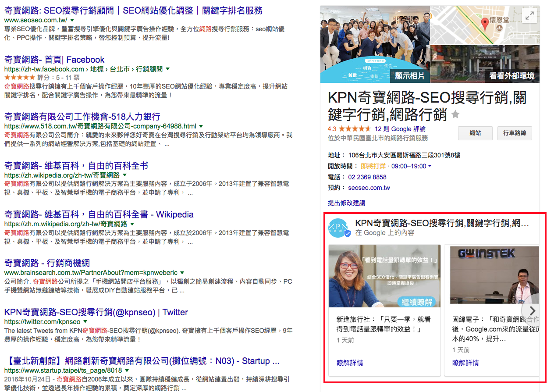
Task: Open 奇寶網路- 維基百科，自由的百科全书 result
Action: tap(76, 165)
